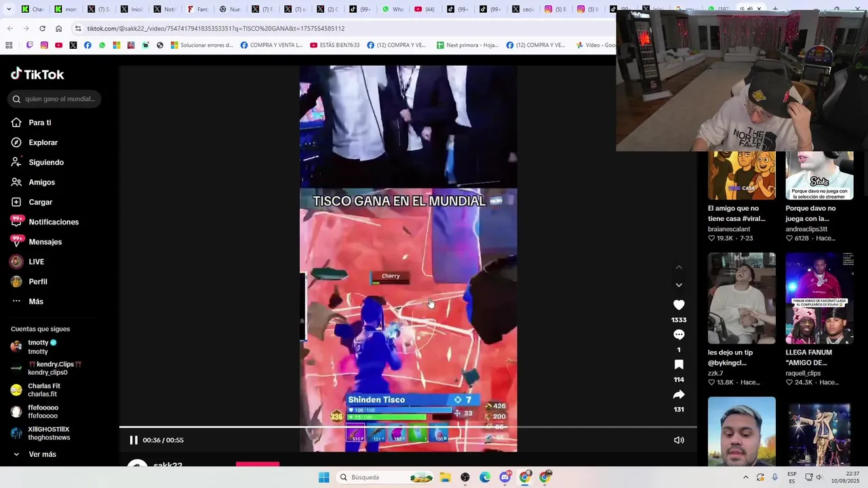Open Facebook bookmark icon

(x=87, y=45)
